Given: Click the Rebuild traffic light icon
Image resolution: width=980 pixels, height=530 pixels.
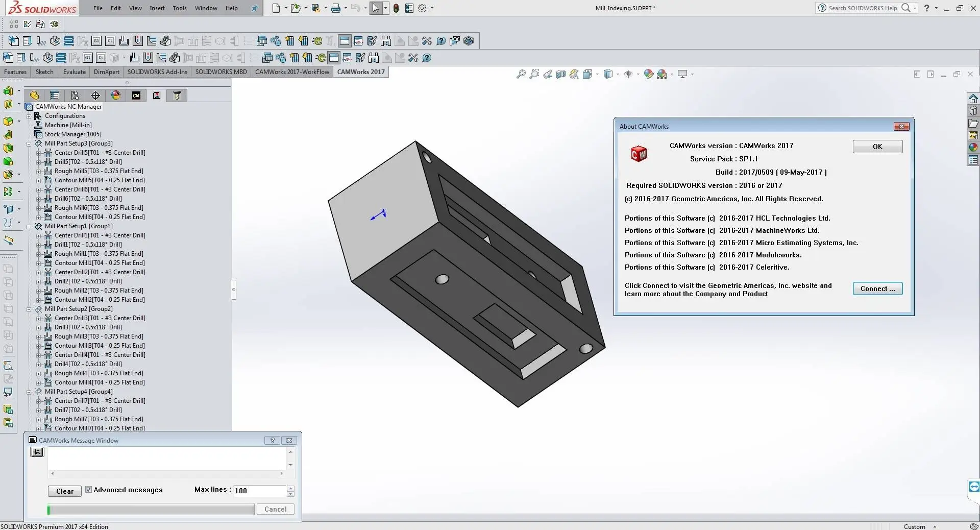Looking at the screenshot, I should (x=396, y=8).
